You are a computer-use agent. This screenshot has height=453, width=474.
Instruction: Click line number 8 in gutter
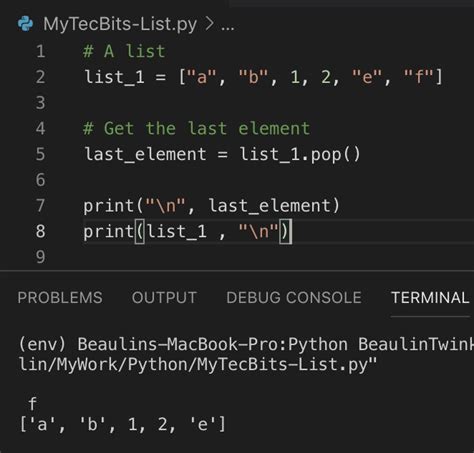click(40, 231)
